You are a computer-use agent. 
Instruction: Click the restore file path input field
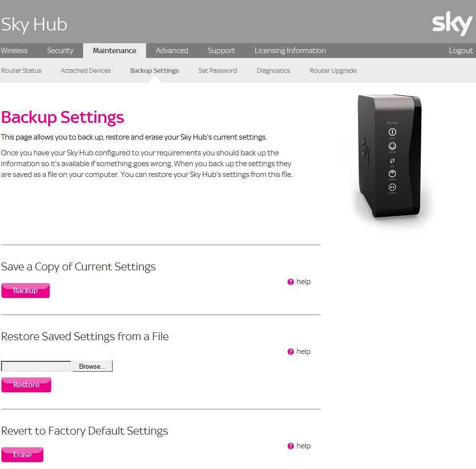(36, 366)
